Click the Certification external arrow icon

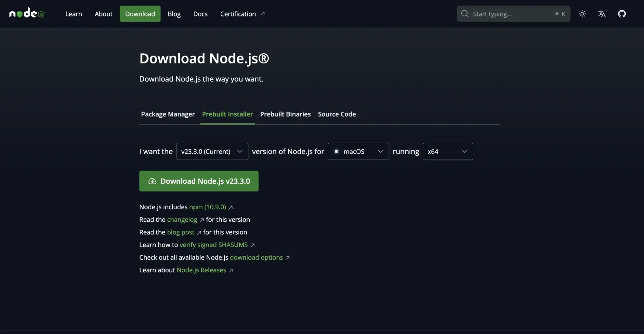coord(263,14)
